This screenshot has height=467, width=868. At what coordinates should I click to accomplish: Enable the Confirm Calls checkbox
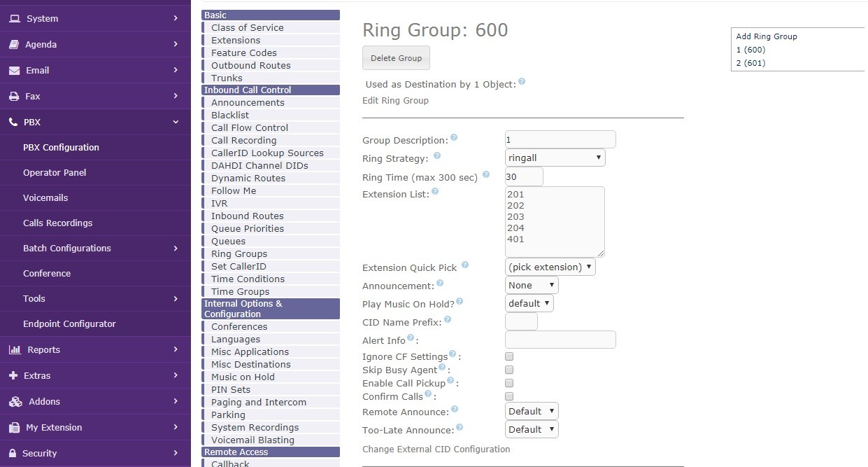(x=509, y=397)
